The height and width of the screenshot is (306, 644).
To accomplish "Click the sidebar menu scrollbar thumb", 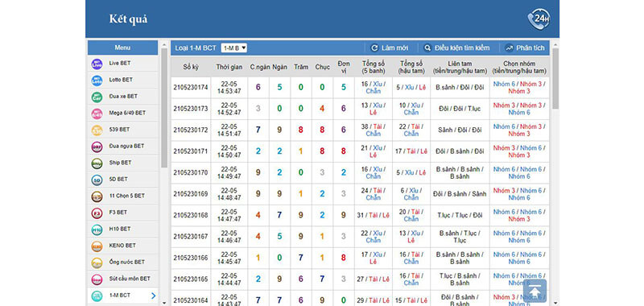I will point(164,108).
